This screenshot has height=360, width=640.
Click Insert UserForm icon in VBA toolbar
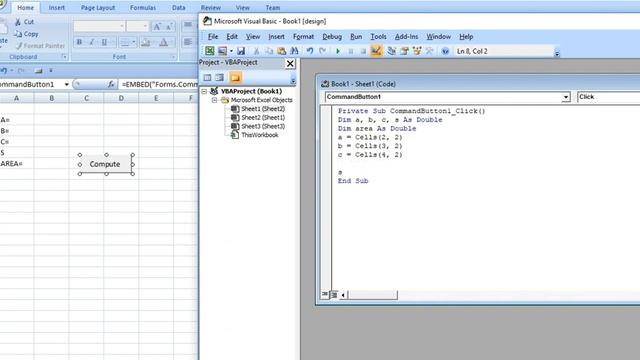[x=222, y=51]
